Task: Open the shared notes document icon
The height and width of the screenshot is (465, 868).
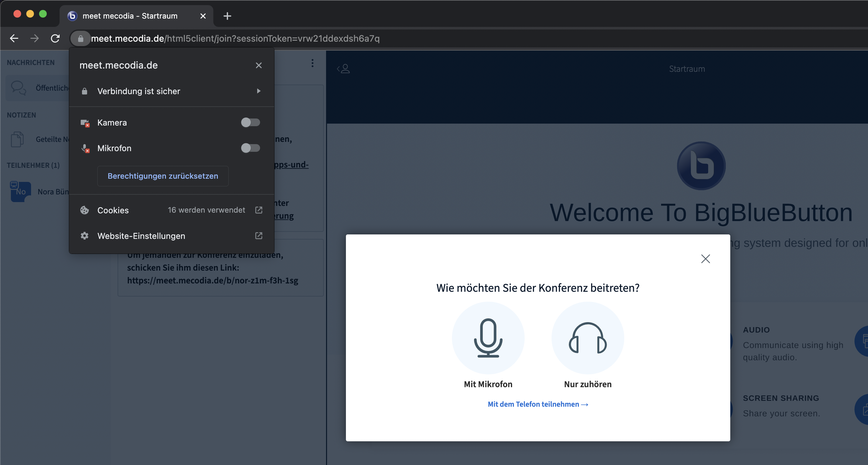Action: click(17, 139)
